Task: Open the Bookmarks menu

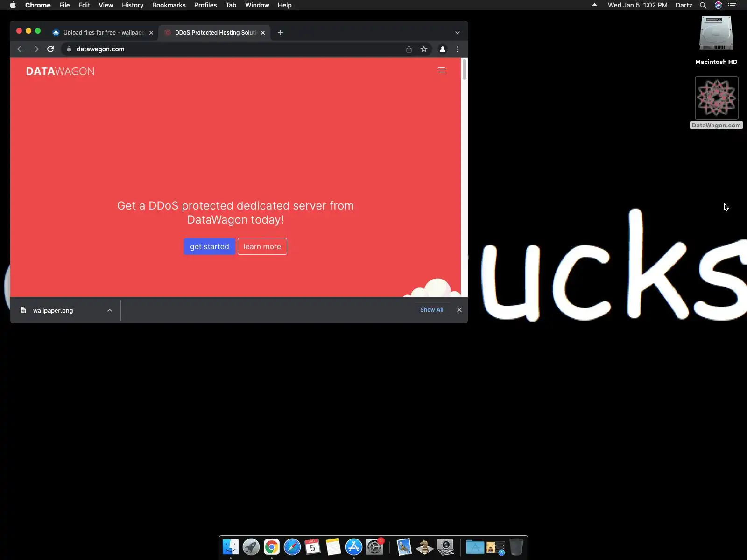Action: pyautogui.click(x=169, y=5)
